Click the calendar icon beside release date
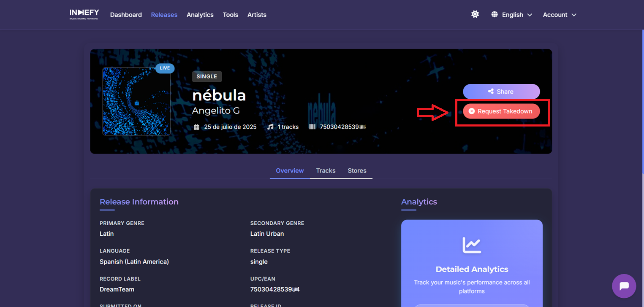 tap(196, 127)
